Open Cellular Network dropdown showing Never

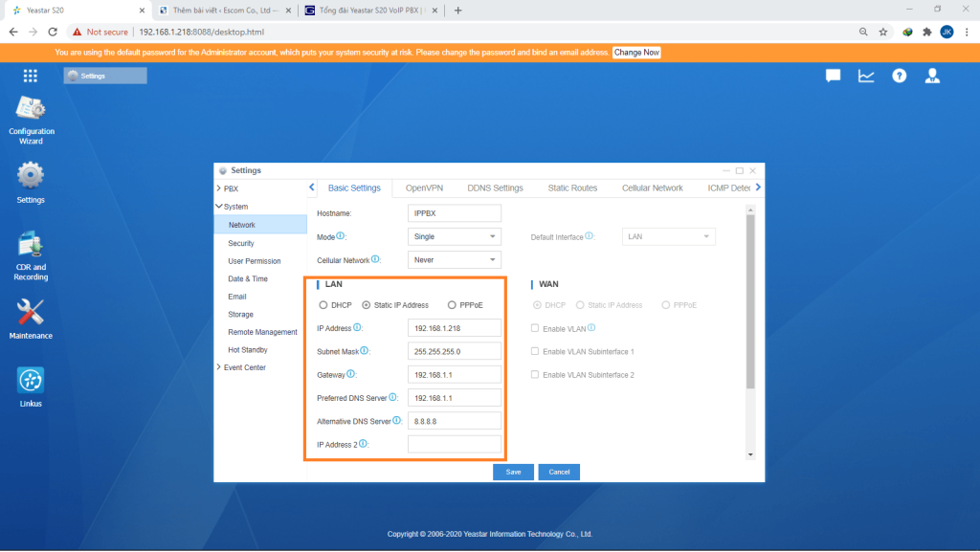455,260
